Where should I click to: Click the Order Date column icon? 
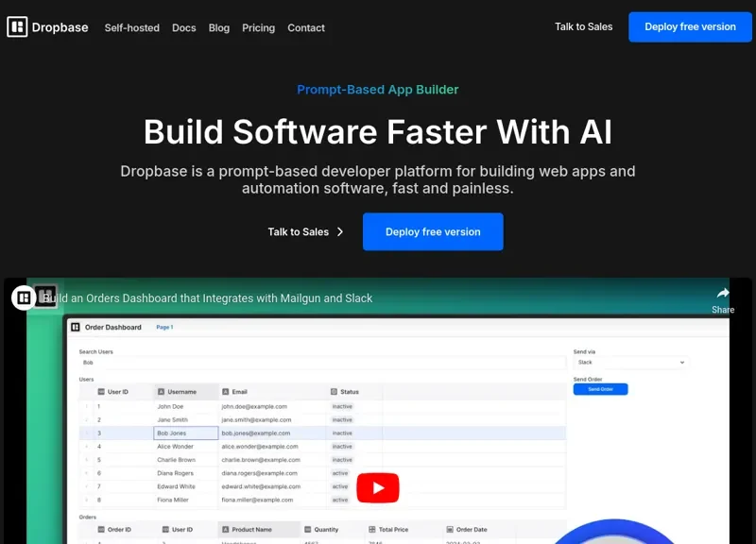pos(450,530)
